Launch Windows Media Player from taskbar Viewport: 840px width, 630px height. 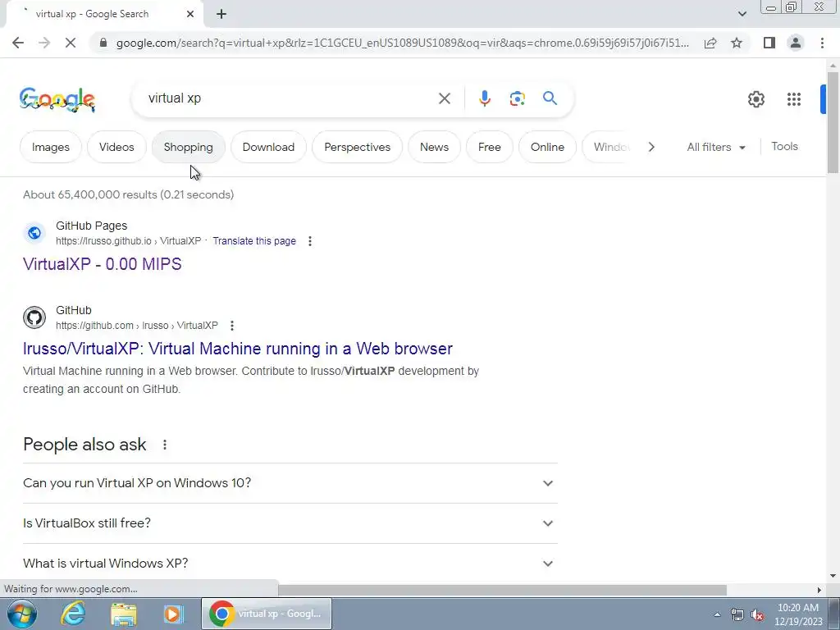click(174, 614)
